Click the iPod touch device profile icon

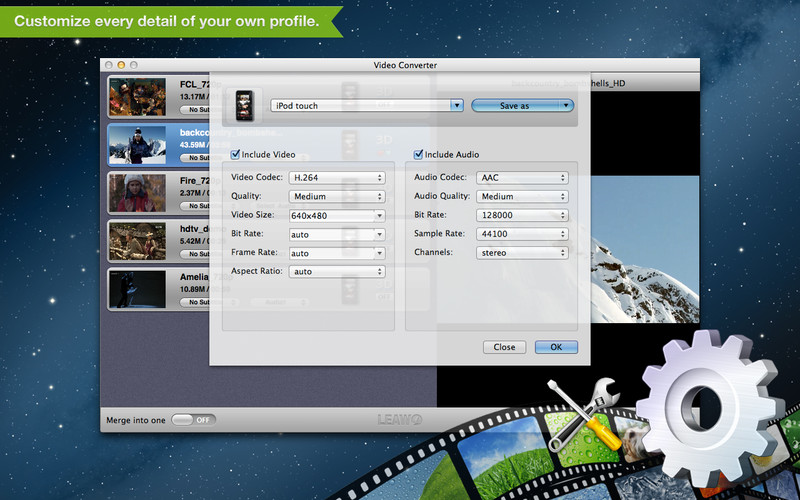tap(244, 106)
